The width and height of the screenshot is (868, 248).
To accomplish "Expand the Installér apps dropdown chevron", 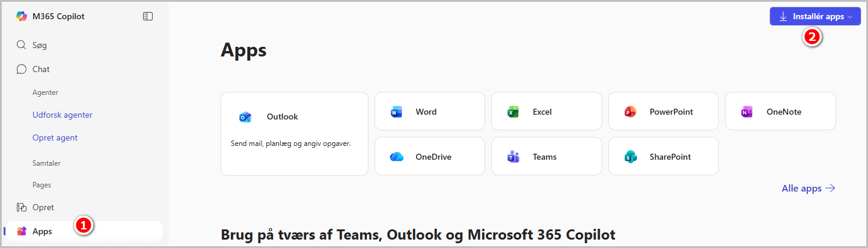I will pos(850,17).
